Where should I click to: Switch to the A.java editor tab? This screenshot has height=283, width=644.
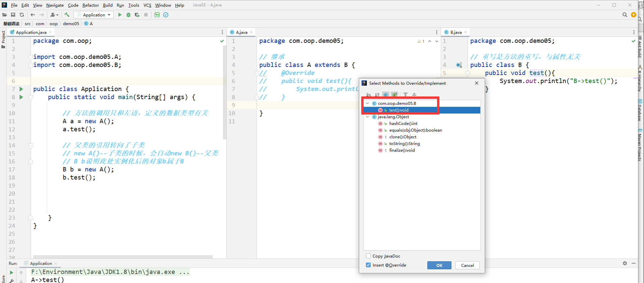[241, 32]
